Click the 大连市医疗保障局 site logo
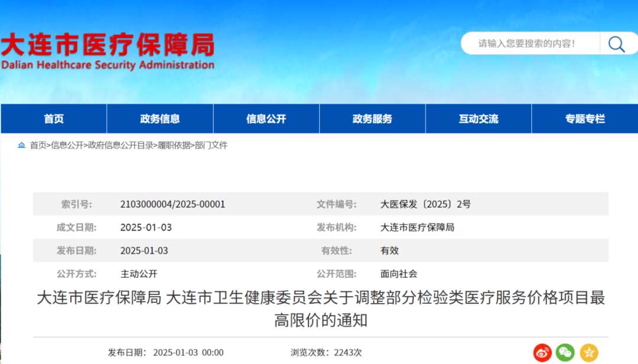The height and width of the screenshot is (364, 638). click(x=108, y=45)
